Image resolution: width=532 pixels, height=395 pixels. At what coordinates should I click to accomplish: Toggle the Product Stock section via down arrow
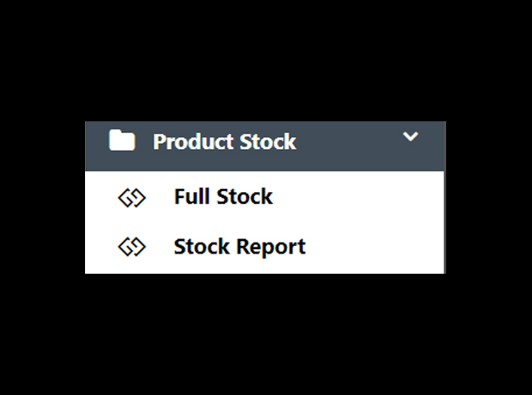[x=410, y=136]
